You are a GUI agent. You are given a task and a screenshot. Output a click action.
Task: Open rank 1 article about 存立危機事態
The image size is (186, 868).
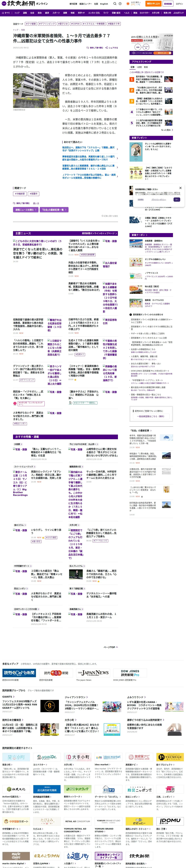[149, 79]
